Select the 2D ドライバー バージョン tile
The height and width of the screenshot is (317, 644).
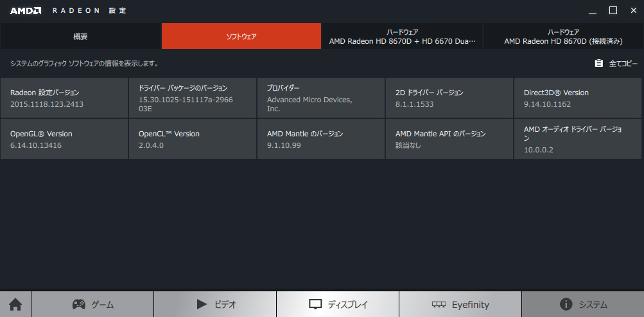pos(449,98)
